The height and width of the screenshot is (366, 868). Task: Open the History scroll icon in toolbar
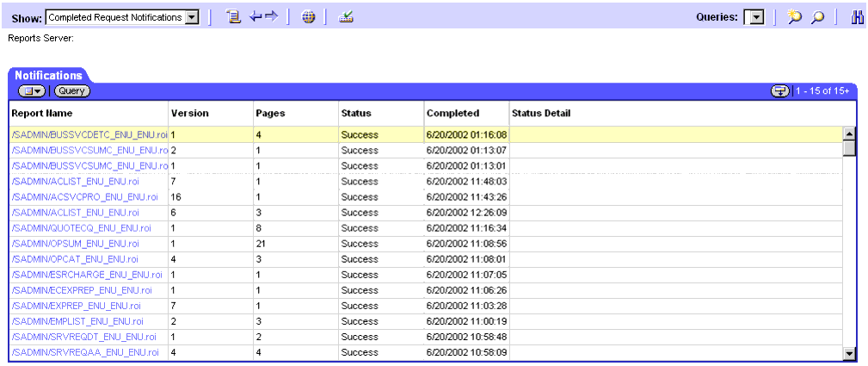tap(234, 17)
